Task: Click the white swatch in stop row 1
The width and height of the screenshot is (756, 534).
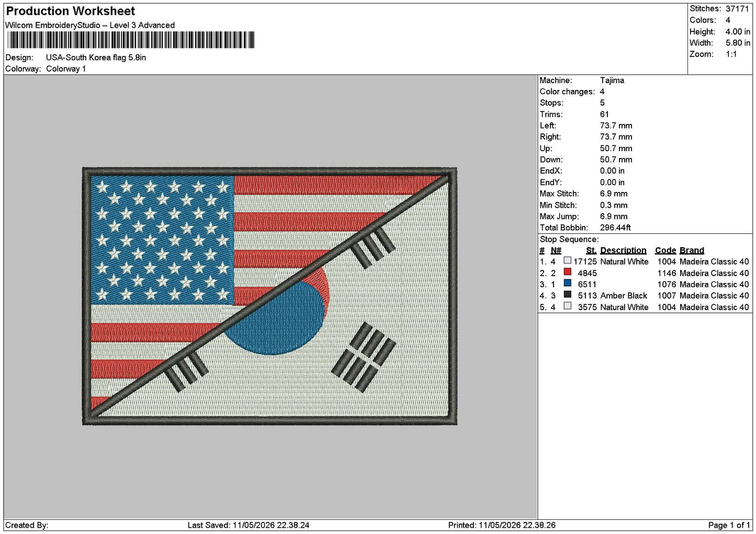Action: 567,260
